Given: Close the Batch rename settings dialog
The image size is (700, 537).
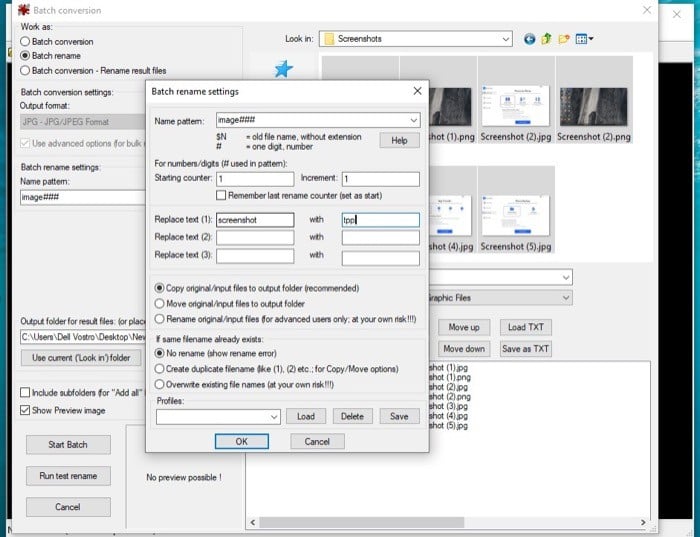Looking at the screenshot, I should click(x=417, y=91).
